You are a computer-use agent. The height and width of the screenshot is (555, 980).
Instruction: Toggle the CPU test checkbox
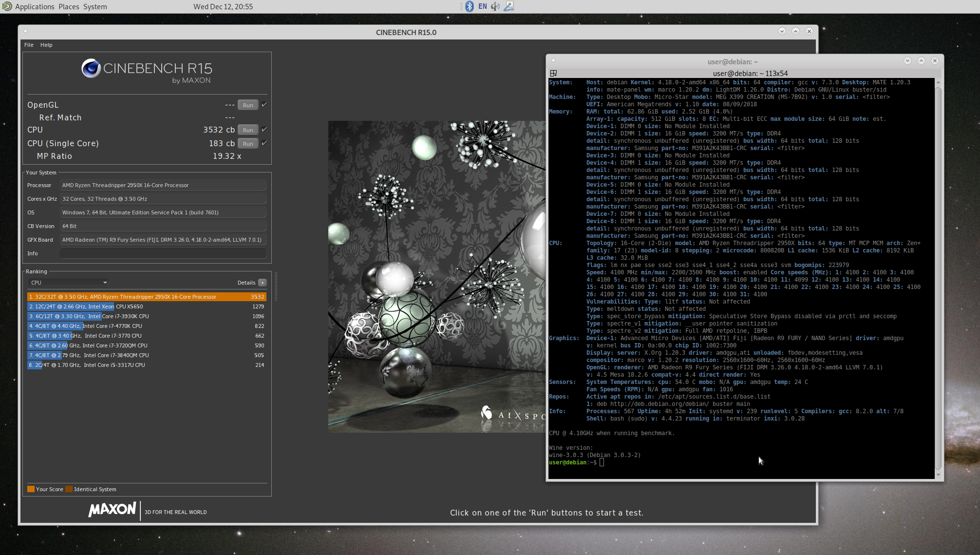click(264, 129)
